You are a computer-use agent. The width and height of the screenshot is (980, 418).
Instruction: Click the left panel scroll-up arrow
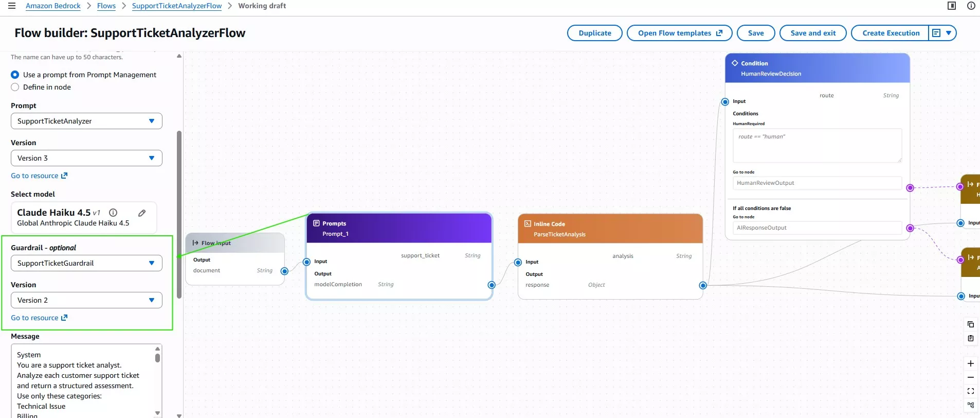coord(179,56)
